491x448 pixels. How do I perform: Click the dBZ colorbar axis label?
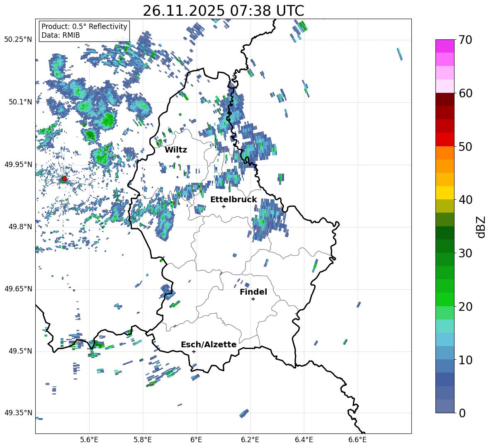click(481, 227)
